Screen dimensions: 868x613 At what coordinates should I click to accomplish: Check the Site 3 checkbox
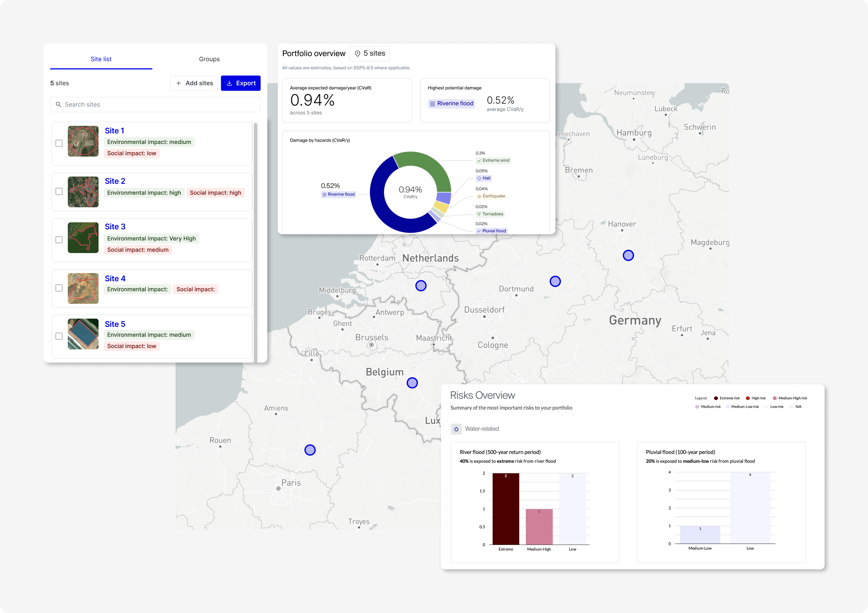pos(59,240)
